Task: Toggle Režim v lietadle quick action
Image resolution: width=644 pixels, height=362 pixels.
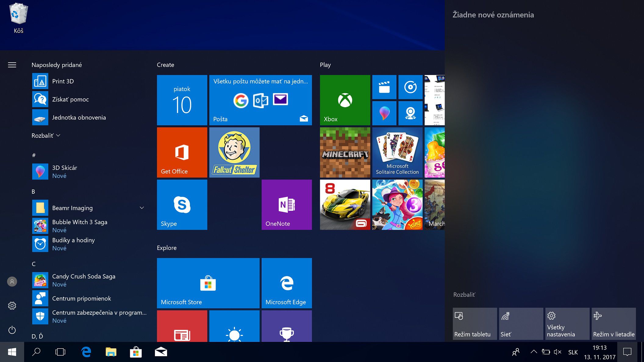Action: click(x=614, y=324)
